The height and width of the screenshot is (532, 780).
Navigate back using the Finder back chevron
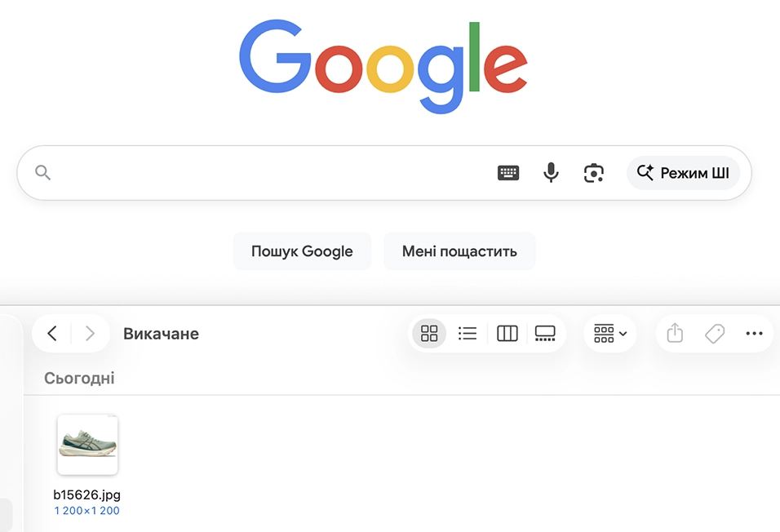pyautogui.click(x=51, y=334)
